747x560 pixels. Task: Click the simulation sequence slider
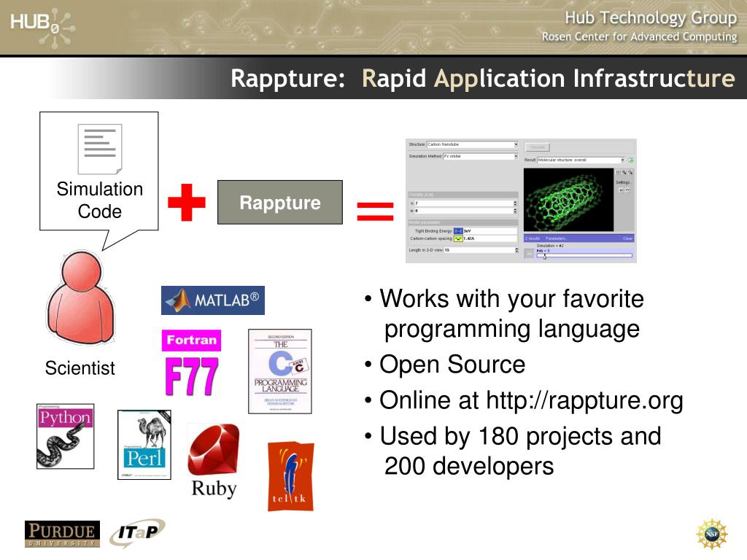tap(584, 255)
